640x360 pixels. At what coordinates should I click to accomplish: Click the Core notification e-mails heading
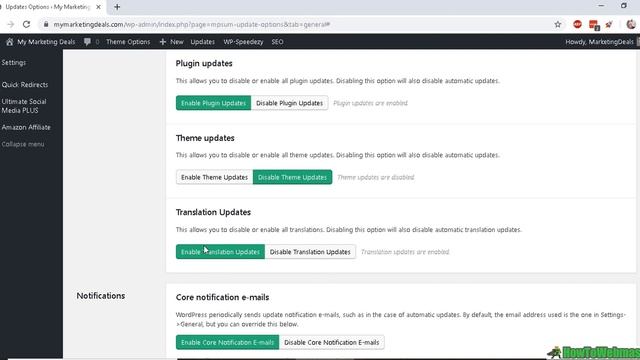click(222, 297)
